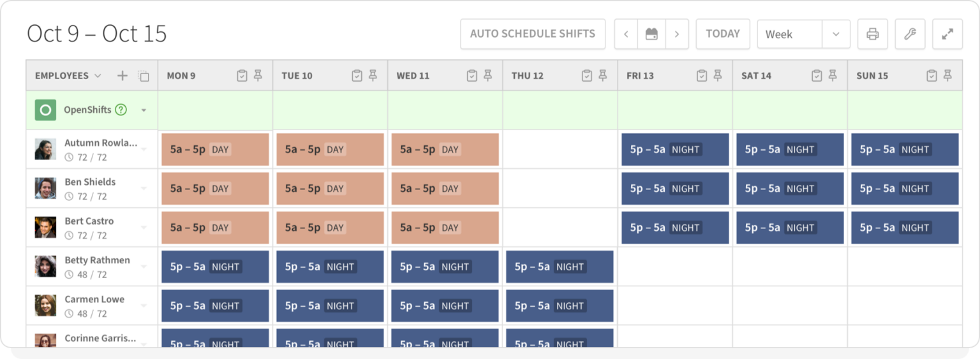Click the OpenShifts help question mark
Viewport: 980px width, 359px height.
click(x=121, y=110)
